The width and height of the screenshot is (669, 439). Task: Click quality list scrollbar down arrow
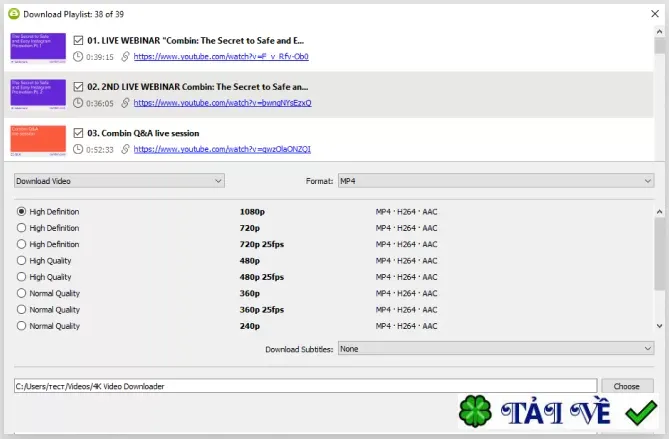(660, 326)
